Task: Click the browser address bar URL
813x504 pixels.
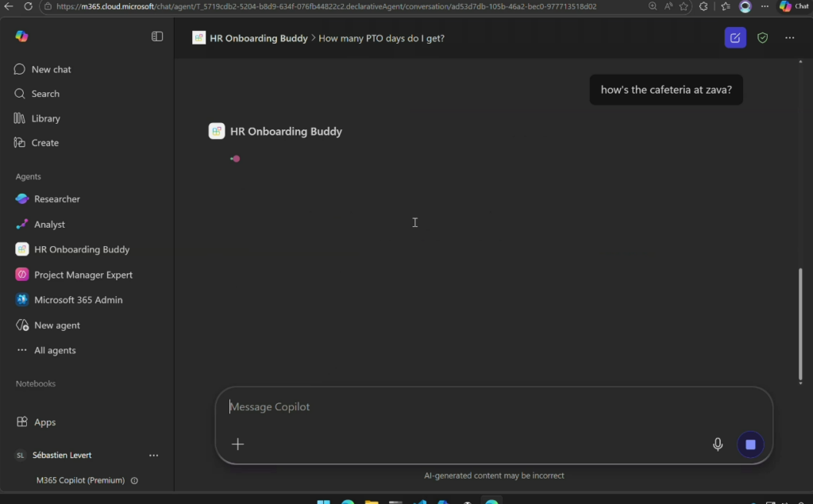Action: [x=326, y=6]
